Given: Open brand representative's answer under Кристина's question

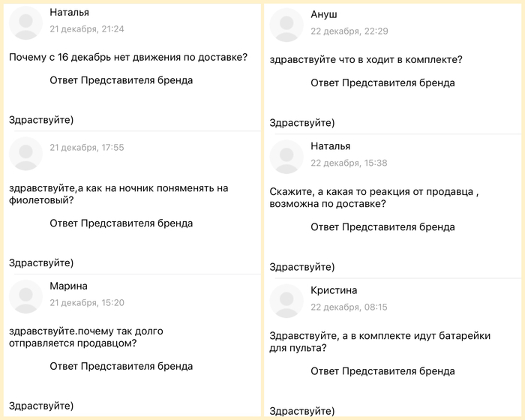Looking at the screenshot, I should pyautogui.click(x=382, y=370).
